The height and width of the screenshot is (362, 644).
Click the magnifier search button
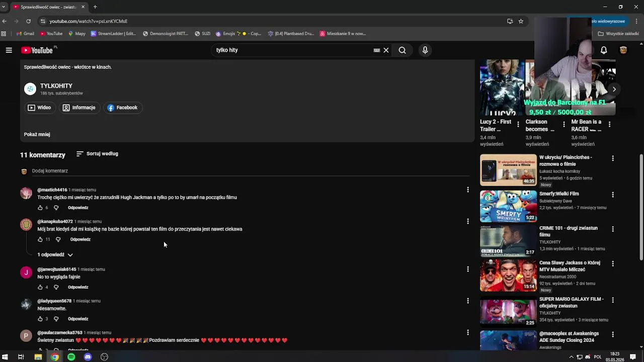click(402, 50)
